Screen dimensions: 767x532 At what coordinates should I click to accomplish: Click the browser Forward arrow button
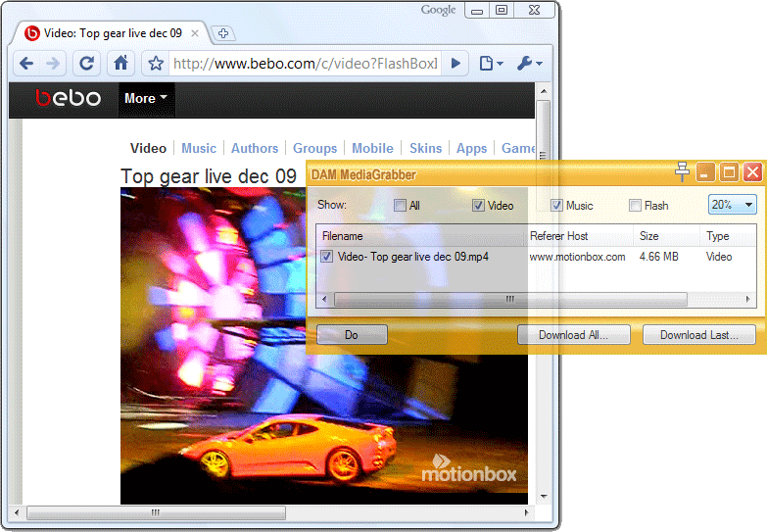(53, 63)
